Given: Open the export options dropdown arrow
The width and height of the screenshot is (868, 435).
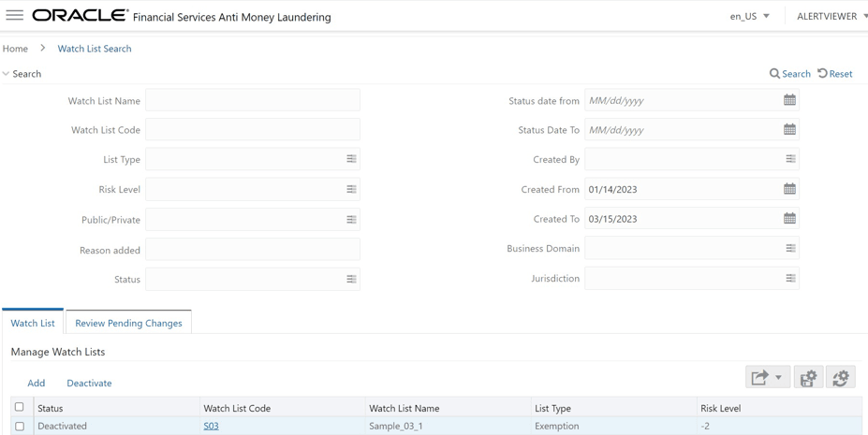Looking at the screenshot, I should point(778,378).
